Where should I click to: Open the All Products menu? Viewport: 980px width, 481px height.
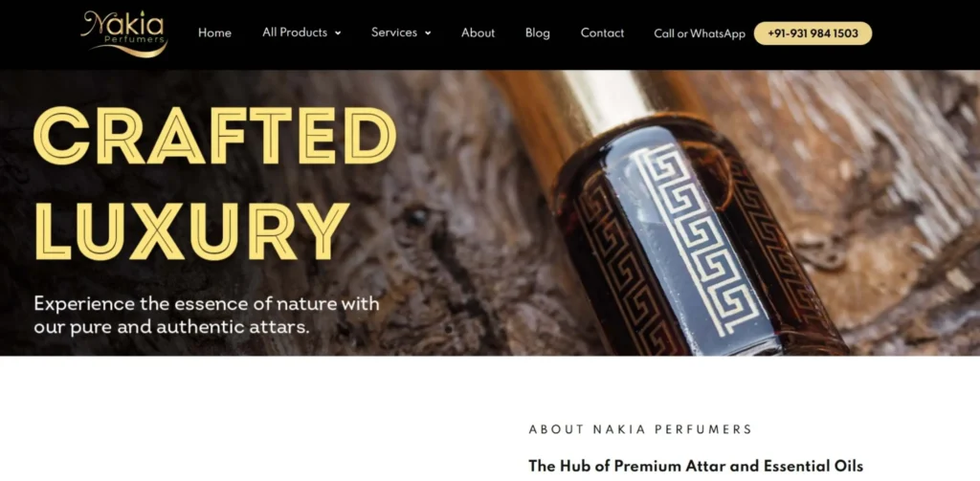coord(295,33)
